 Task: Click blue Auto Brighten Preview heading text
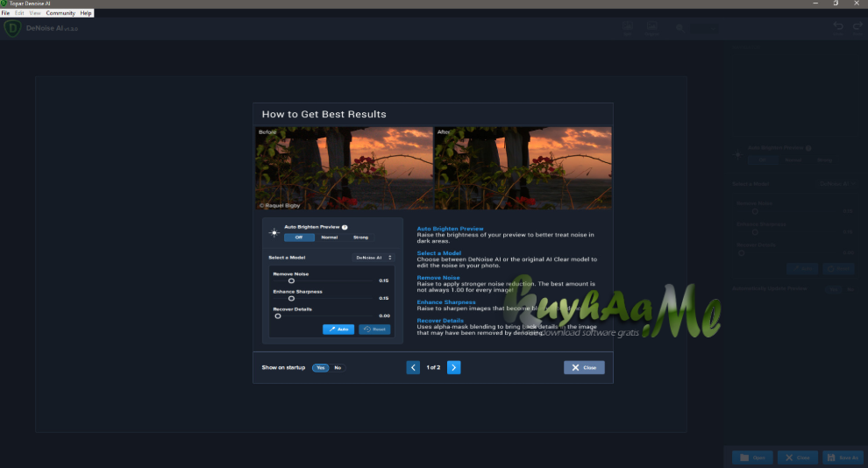[x=450, y=229]
